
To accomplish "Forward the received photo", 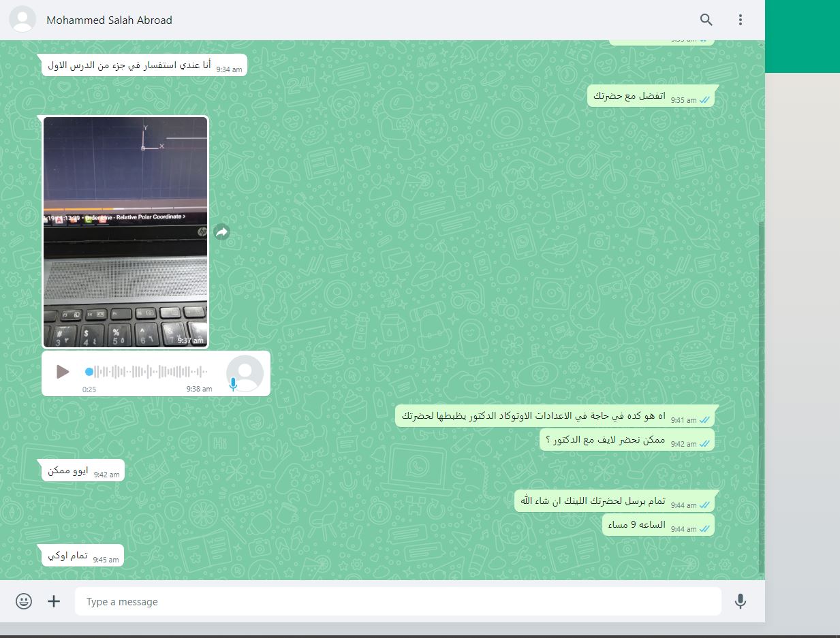I will [x=221, y=232].
